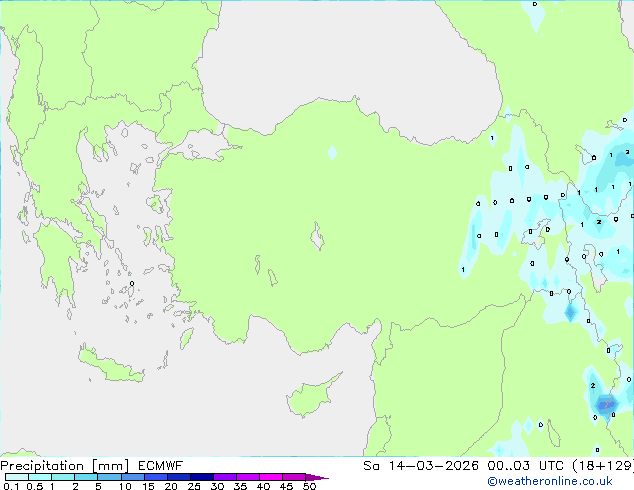Click the 'Precipitation [mm]' title text
Viewport: 634px width, 490px height.
[x=64, y=466]
